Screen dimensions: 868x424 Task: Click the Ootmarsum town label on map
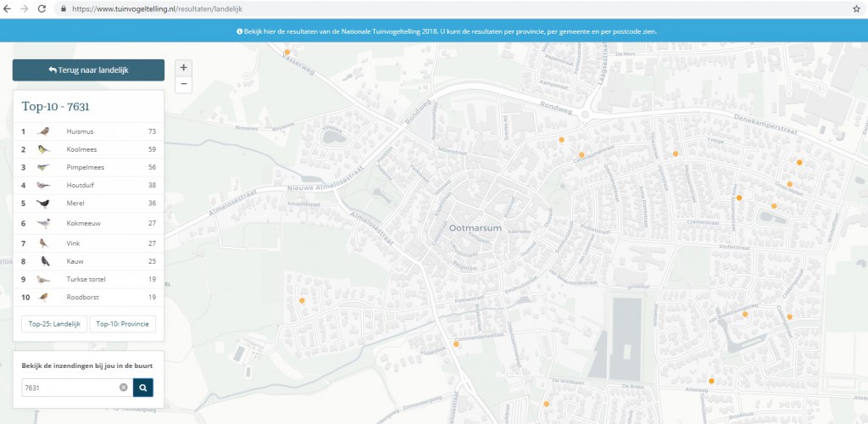469,230
